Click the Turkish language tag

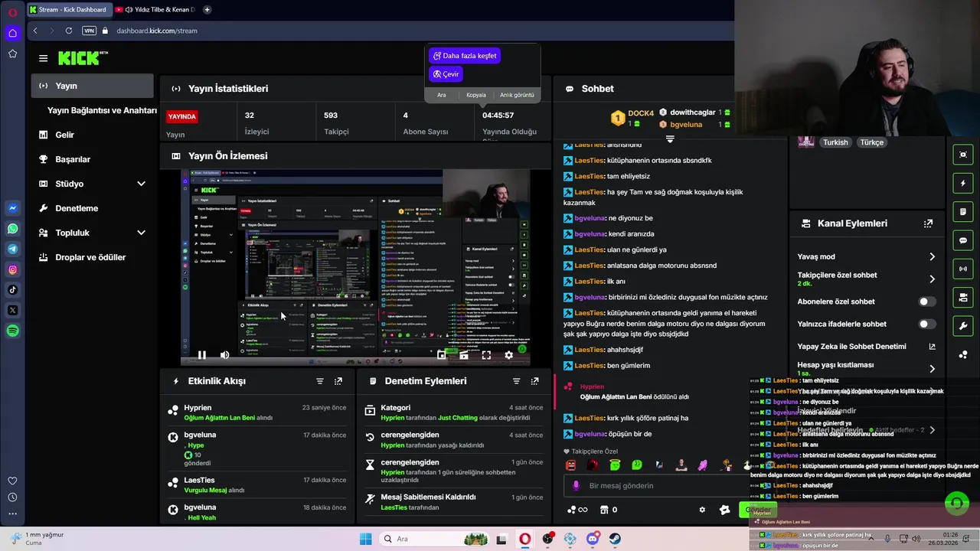(x=835, y=142)
